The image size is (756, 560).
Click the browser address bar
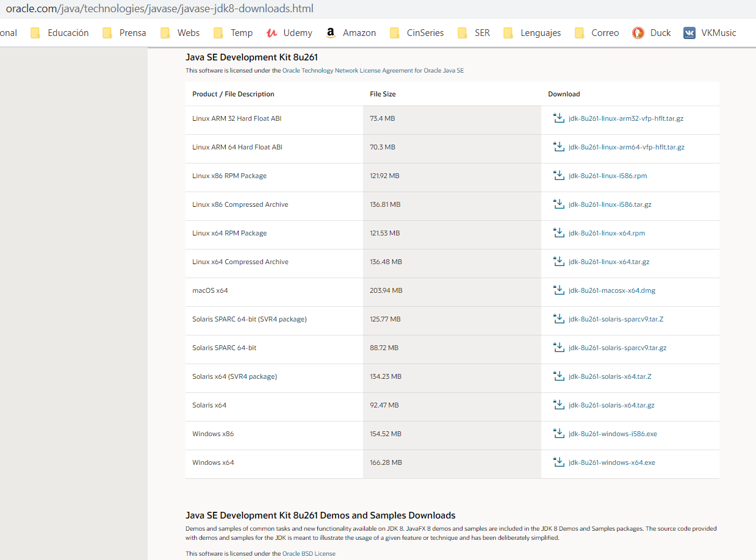183,9
